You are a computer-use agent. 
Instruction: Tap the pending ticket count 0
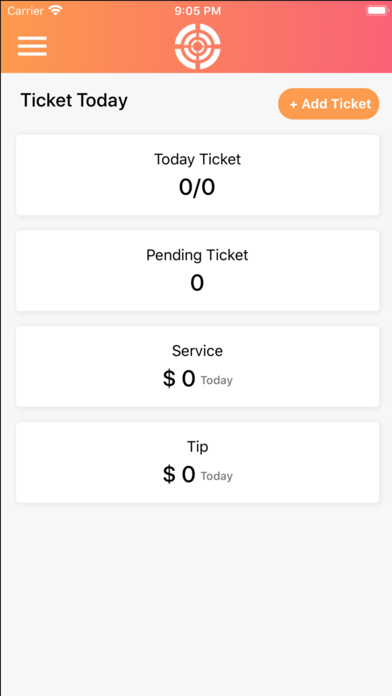point(197,283)
